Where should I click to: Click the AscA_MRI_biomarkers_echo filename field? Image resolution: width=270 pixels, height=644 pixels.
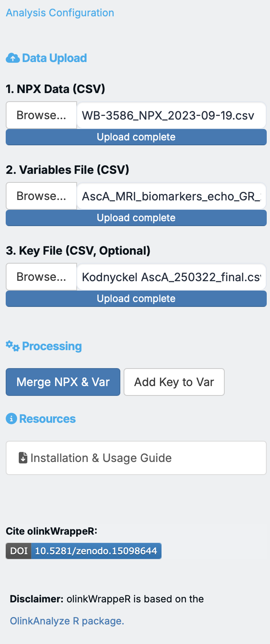point(171,196)
